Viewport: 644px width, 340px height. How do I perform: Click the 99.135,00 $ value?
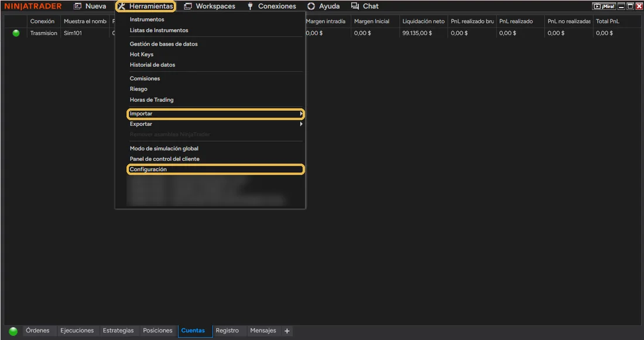417,33
